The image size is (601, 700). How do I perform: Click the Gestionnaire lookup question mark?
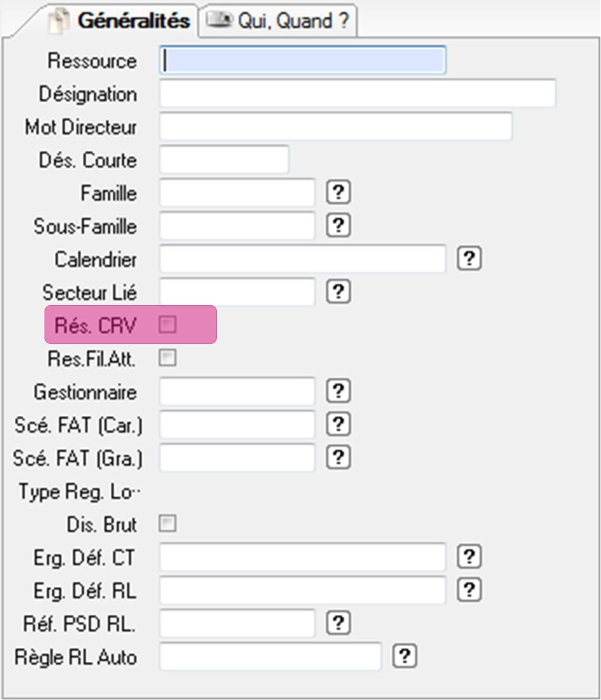pyautogui.click(x=338, y=391)
